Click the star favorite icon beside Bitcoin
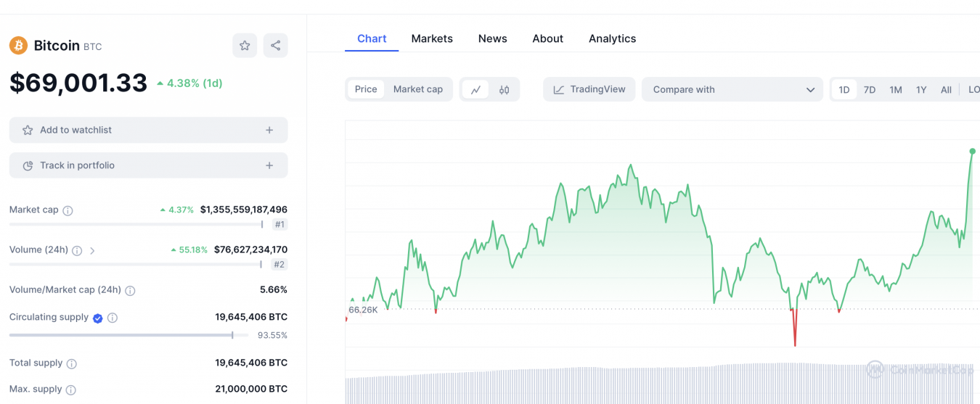Viewport: 980px width, 404px height. point(245,46)
